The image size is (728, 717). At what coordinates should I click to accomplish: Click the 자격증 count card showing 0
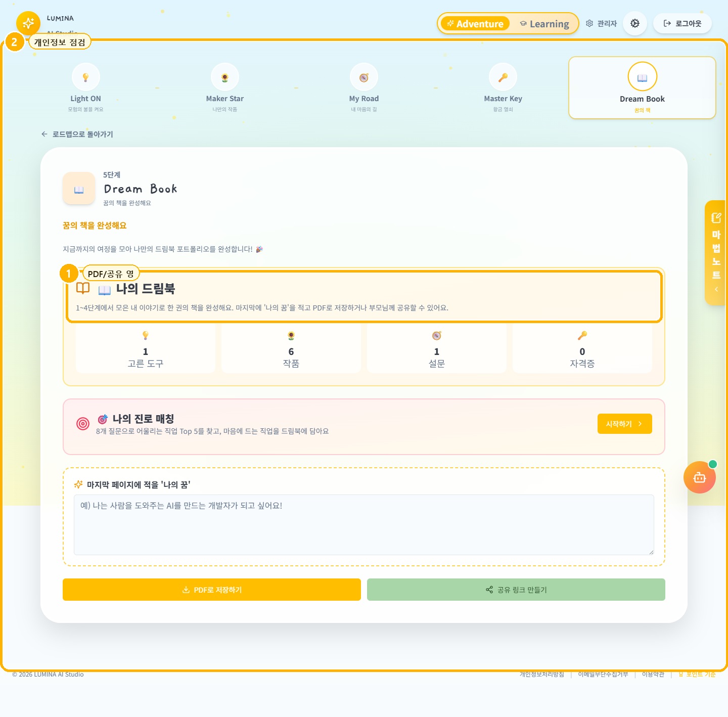[x=582, y=349]
